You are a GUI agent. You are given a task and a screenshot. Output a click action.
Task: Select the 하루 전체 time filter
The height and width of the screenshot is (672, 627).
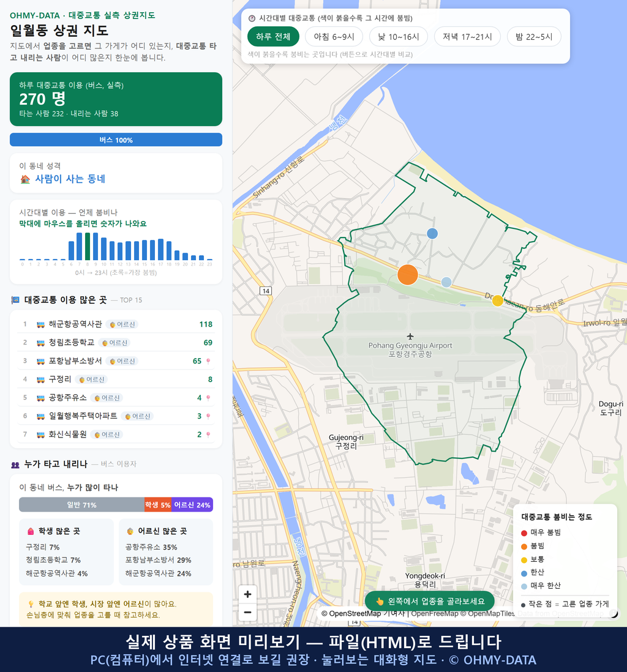point(273,37)
